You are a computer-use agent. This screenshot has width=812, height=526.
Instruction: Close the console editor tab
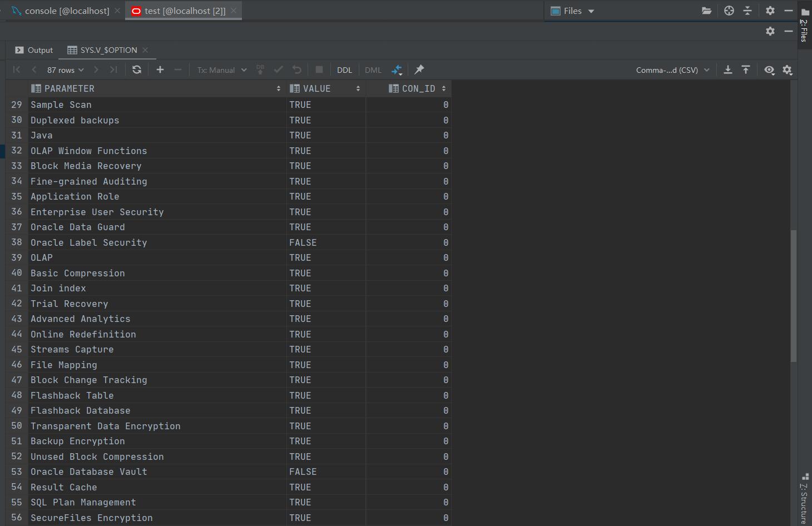click(x=117, y=11)
